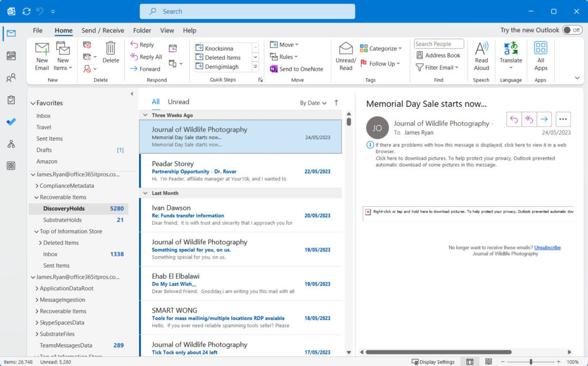Select the DiscoveryHolds folder
This screenshot has width=588, height=366.
click(x=79, y=209)
